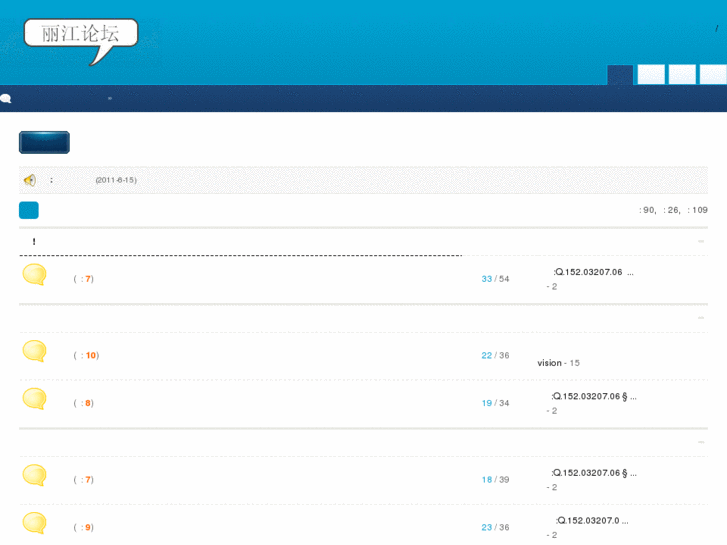Click the '23 / 36' topic and post count
The width and height of the screenshot is (727, 545).
pos(495,527)
